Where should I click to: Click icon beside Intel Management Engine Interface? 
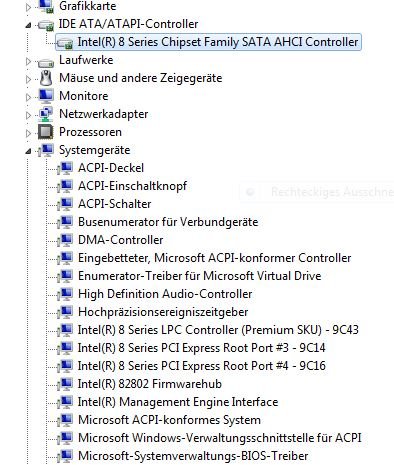65,402
